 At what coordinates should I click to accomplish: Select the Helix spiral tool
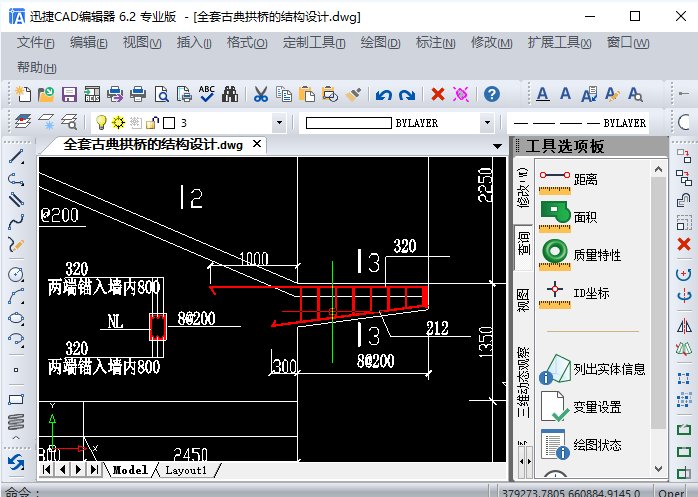click(16, 422)
